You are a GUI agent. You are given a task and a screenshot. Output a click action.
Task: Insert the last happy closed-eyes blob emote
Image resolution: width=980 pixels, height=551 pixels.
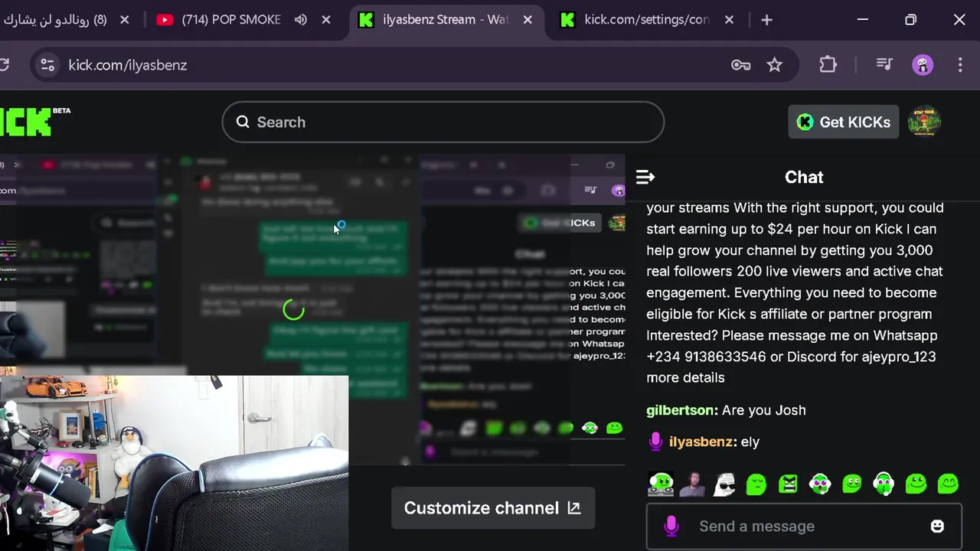click(948, 484)
